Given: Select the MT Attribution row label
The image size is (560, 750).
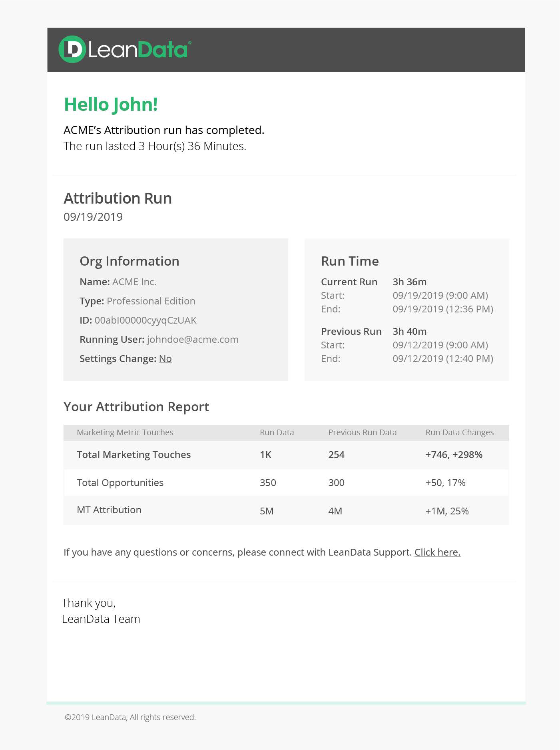Looking at the screenshot, I should pos(109,510).
